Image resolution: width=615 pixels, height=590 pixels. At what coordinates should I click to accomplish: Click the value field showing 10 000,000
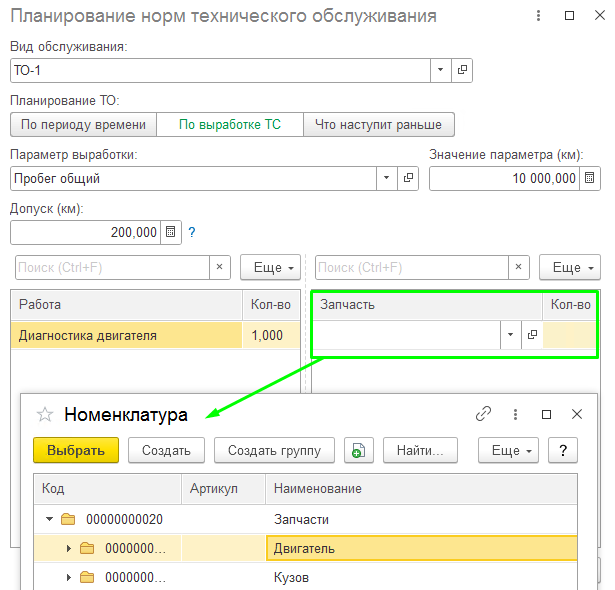coord(504,178)
